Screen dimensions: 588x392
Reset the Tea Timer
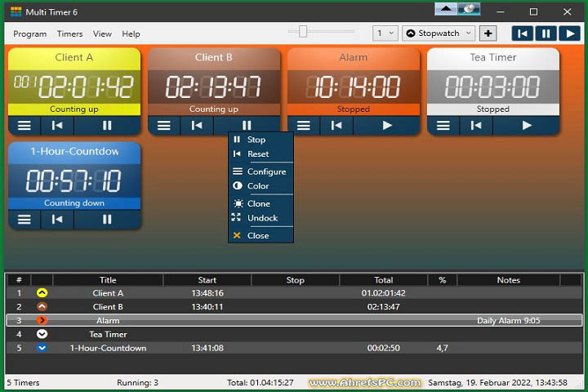tap(475, 125)
